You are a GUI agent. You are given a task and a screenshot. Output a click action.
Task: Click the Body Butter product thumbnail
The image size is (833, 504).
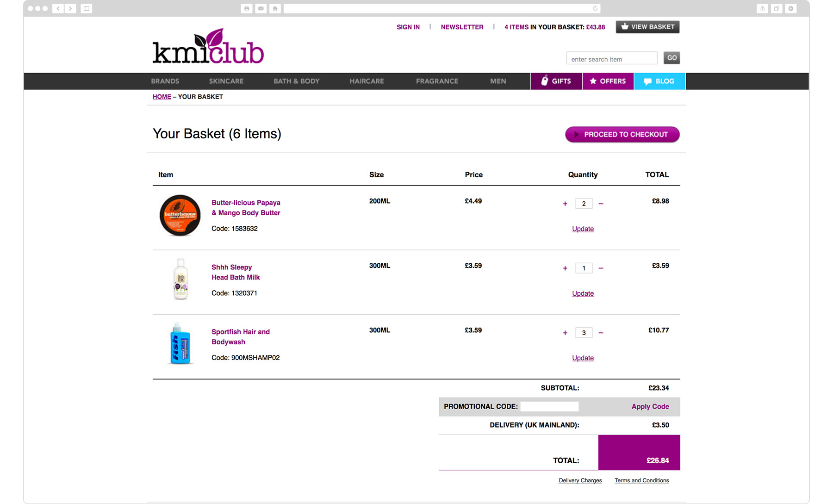pyautogui.click(x=180, y=215)
